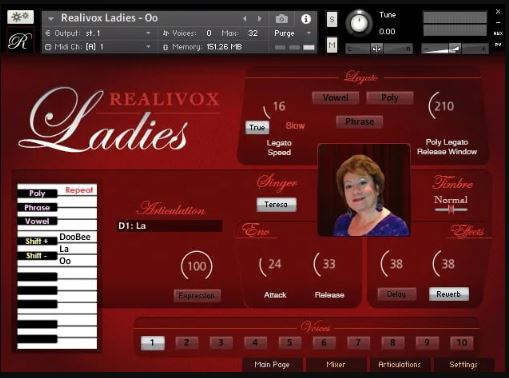Select voice slot 5
509x378 pixels.
click(289, 343)
